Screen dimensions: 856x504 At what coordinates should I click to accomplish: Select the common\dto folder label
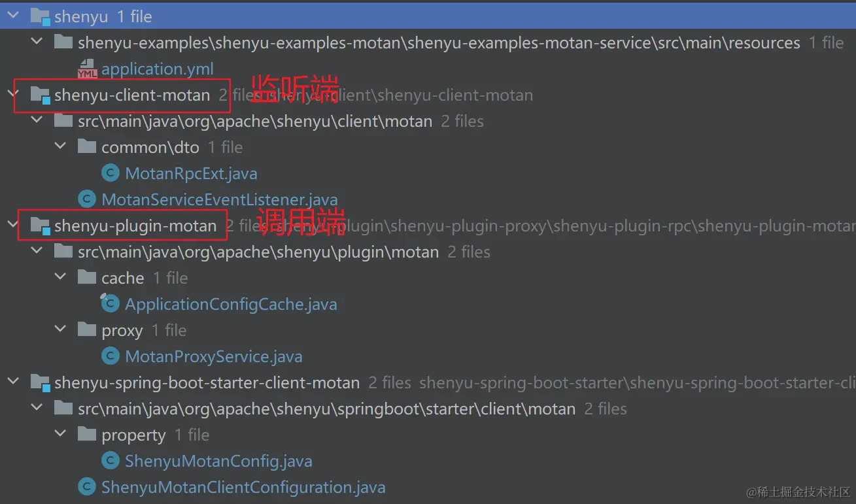coord(150,148)
